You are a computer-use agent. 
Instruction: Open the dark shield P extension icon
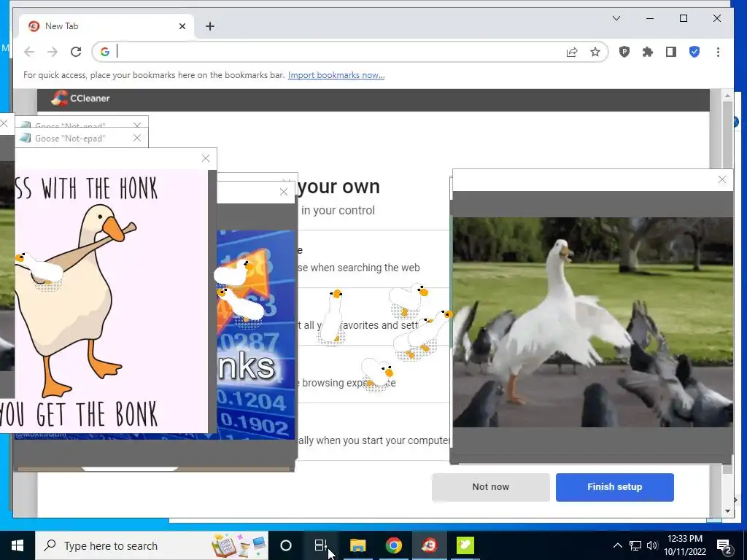(624, 52)
